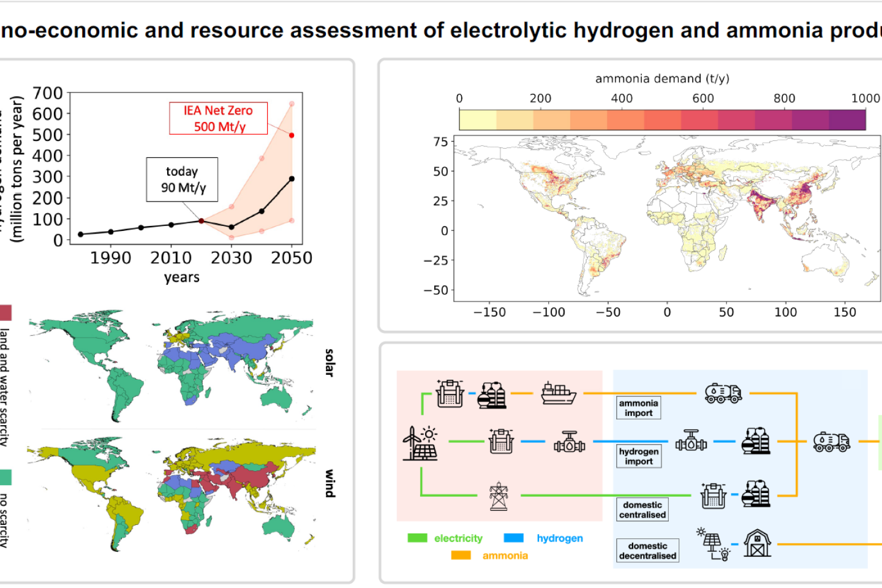
Task: Click the 'IEA Net Zero 500 Mt/y' annotation
Action: (219, 118)
